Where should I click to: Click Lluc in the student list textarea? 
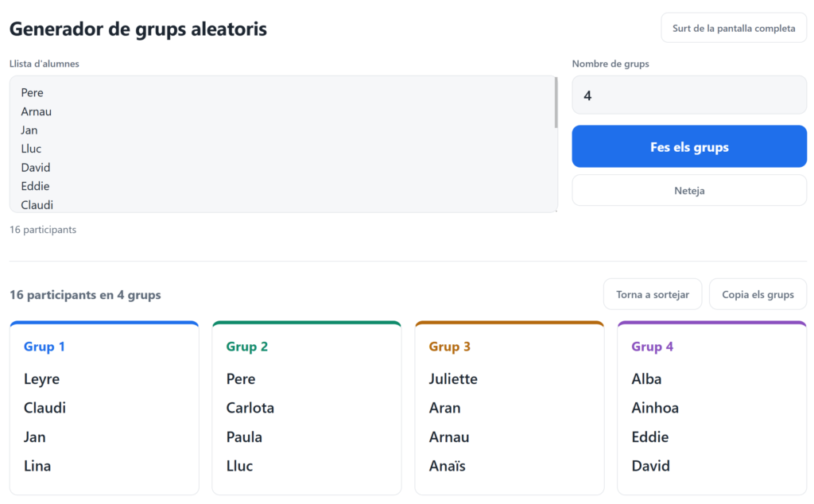(x=31, y=149)
